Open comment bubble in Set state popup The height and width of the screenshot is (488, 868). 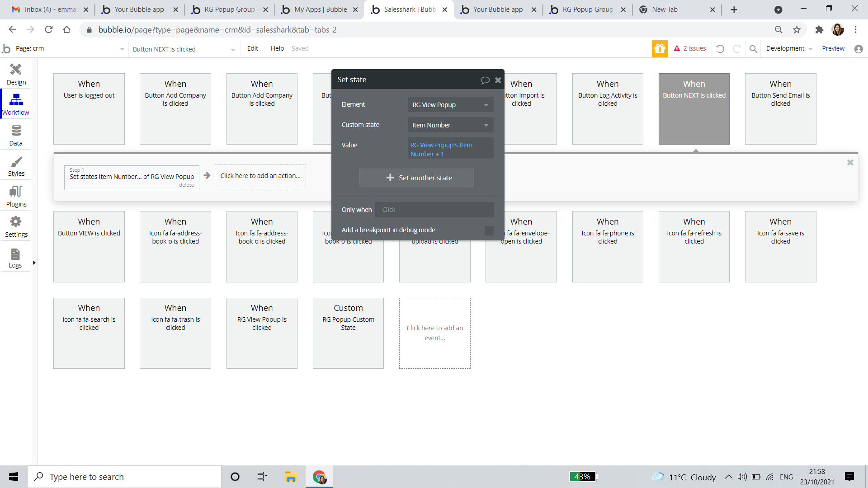click(485, 80)
